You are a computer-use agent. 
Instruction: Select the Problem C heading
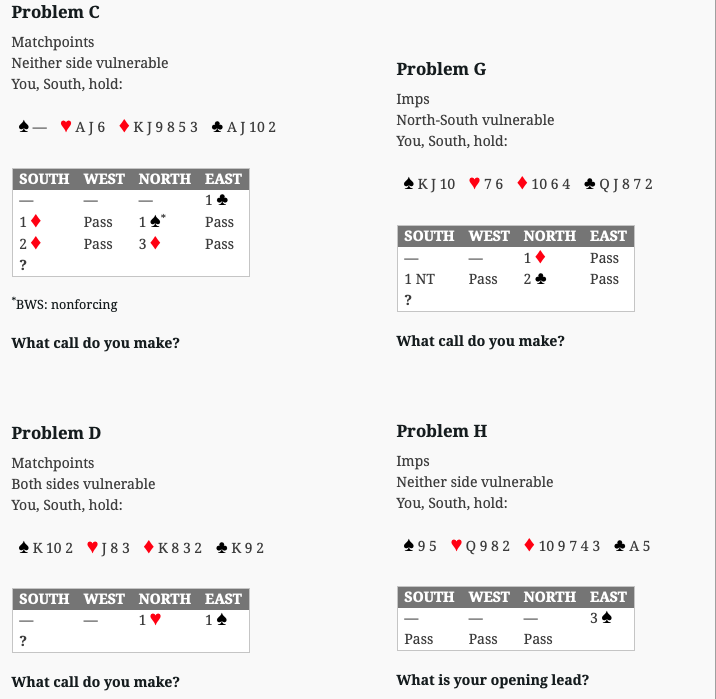55,13
